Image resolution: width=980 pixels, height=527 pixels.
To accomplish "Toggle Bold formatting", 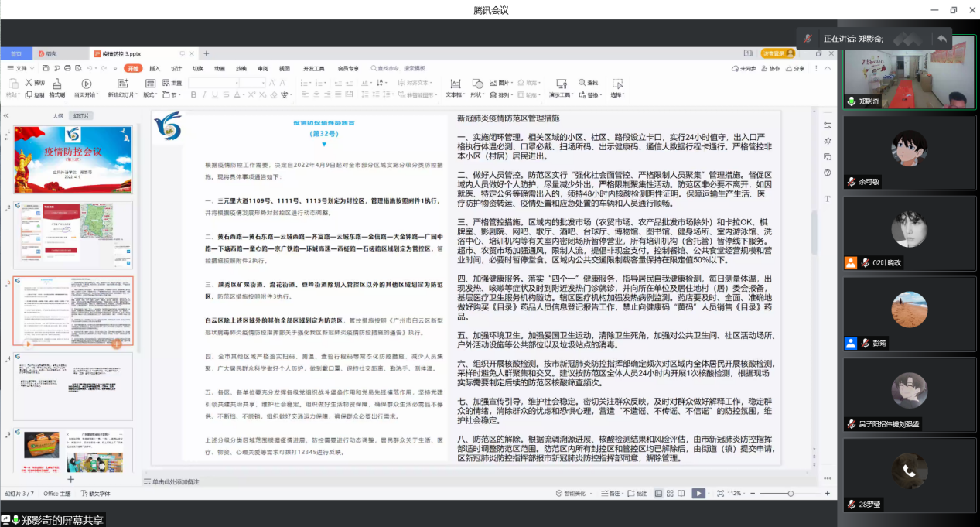I will tap(193, 95).
